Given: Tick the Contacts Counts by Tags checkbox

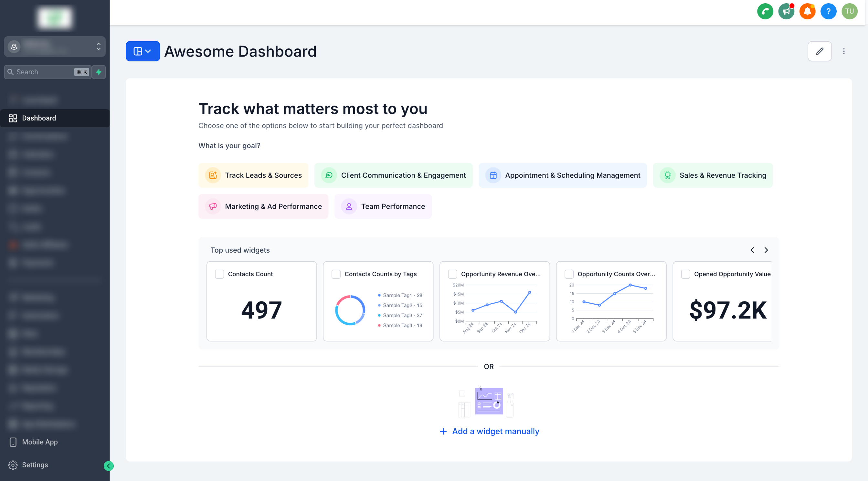Looking at the screenshot, I should 336,274.
